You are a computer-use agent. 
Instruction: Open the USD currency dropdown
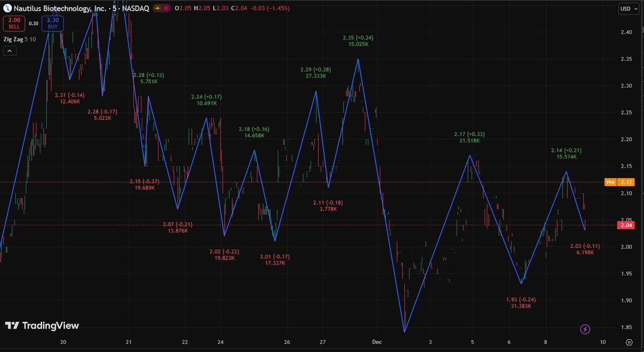(x=628, y=9)
